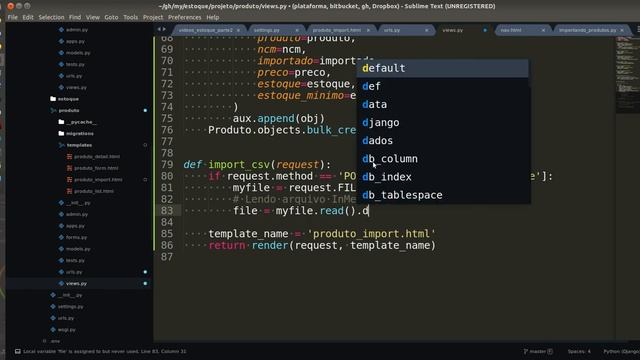Click the tab scroll right arrow
Viewport: 640px width, 360px height.
point(164,29)
